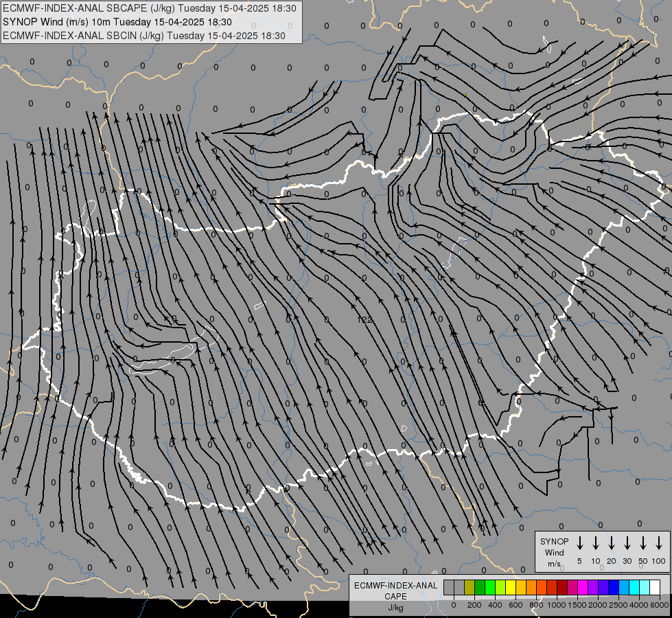Select the bright magenta CAPE swatch
The height and width of the screenshot is (618, 672).
pyautogui.click(x=583, y=587)
